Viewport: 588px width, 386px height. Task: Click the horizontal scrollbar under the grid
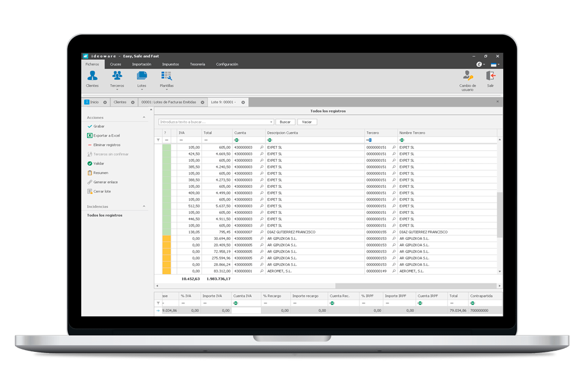325,286
